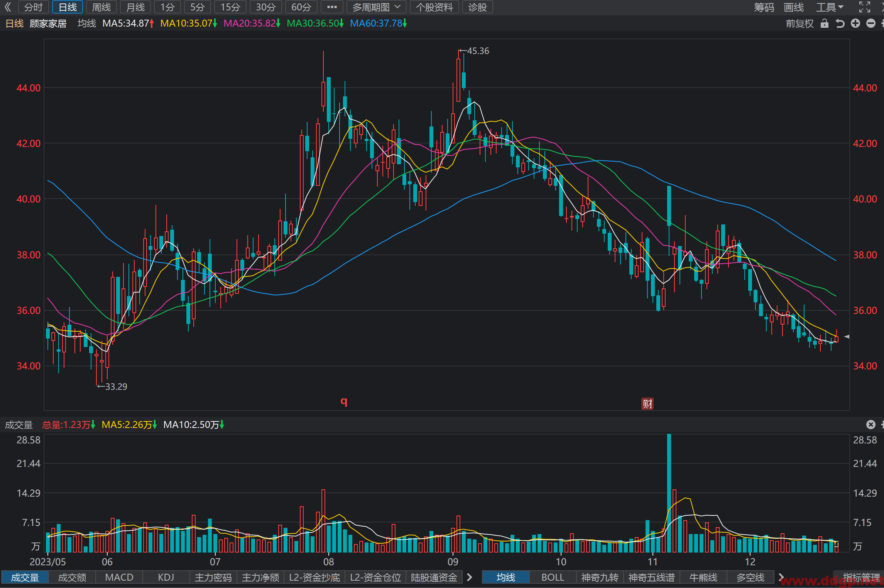
Task: Toggle the unlock padlock icon
Action: point(825,24)
